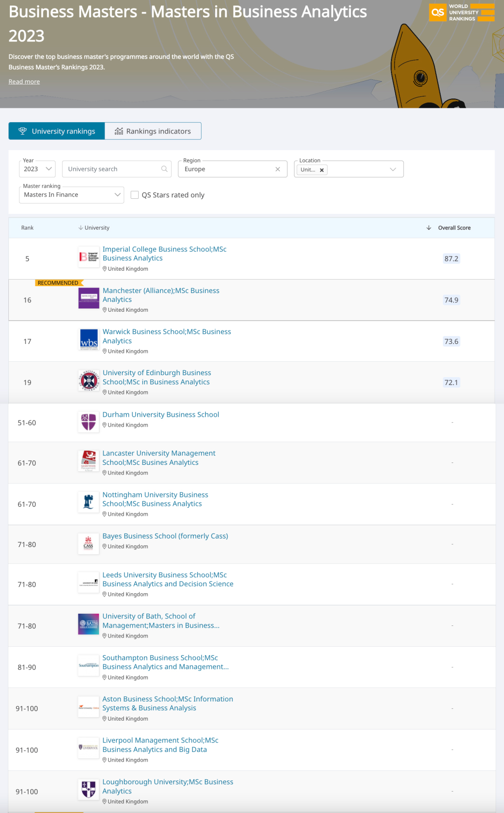The width and height of the screenshot is (504, 813).
Task: Open Lancaster University Management School link
Action: [x=159, y=458]
